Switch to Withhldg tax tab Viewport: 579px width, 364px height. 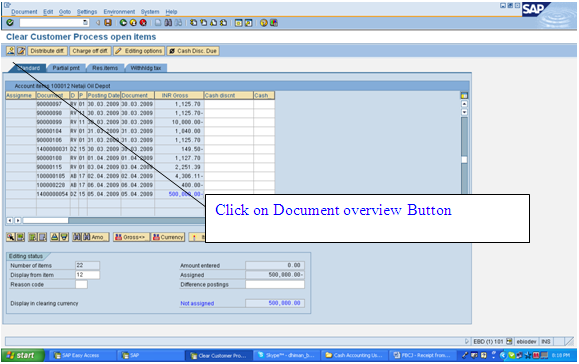coord(146,68)
